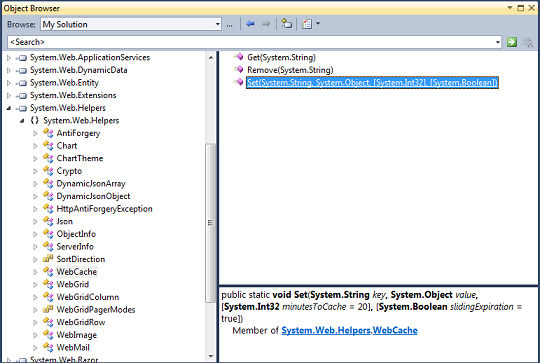Open the System.Web.Helpers link in description
Image resolution: width=540 pixels, height=363 pixels.
coord(326,331)
